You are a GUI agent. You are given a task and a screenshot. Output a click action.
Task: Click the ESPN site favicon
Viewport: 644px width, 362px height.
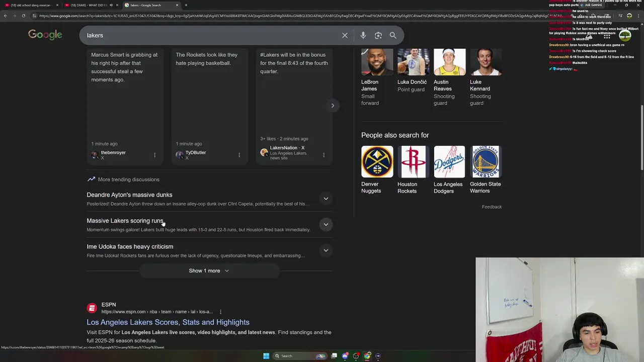(92, 308)
